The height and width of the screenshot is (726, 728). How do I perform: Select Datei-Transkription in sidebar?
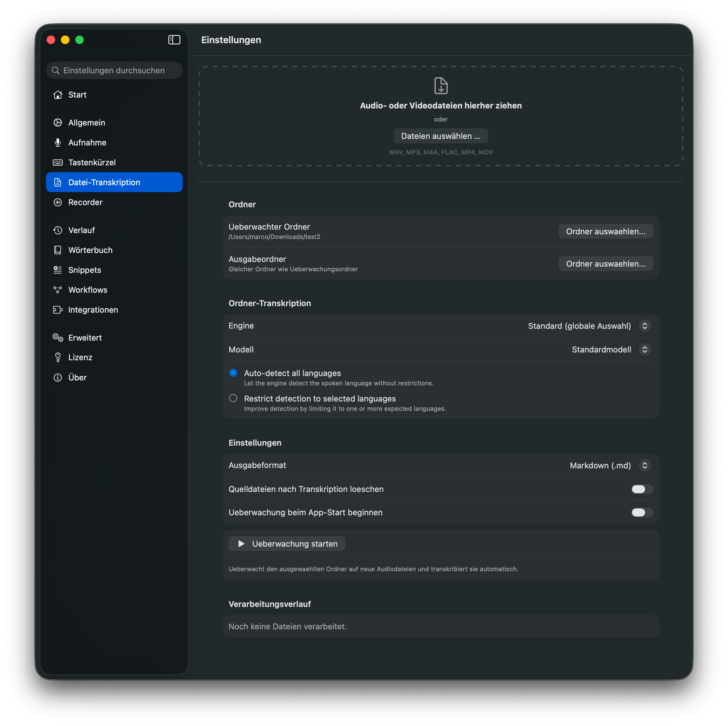coord(114,182)
